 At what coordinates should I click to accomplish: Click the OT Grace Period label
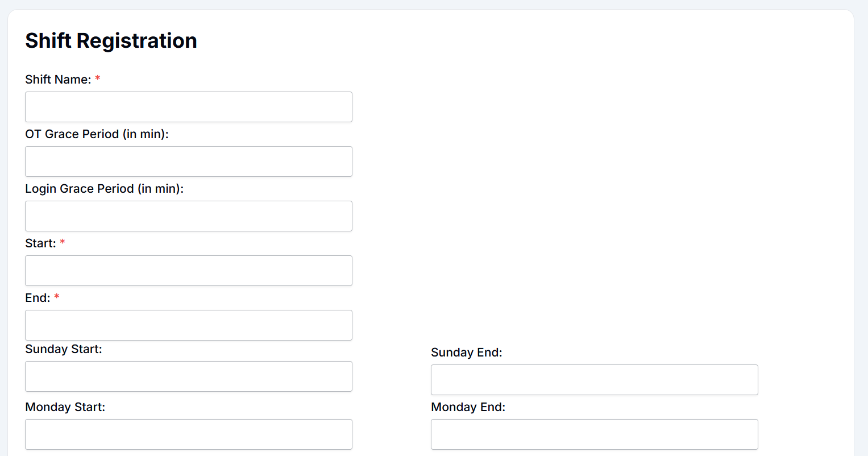click(x=97, y=134)
